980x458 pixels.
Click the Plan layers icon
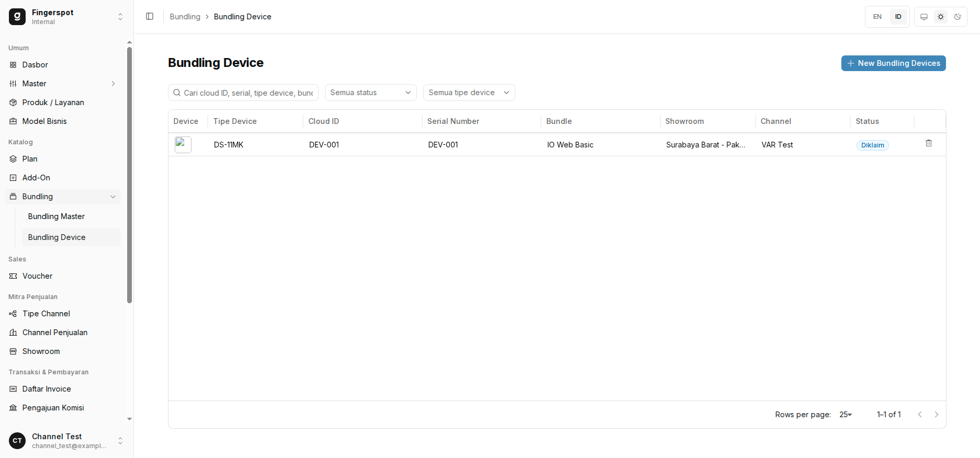tap(13, 159)
